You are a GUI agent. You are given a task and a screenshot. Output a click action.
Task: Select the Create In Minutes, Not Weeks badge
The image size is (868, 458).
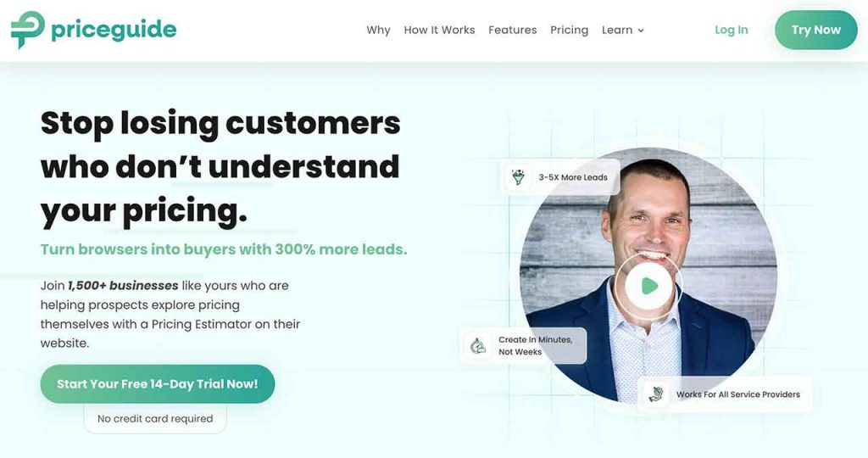pos(524,345)
